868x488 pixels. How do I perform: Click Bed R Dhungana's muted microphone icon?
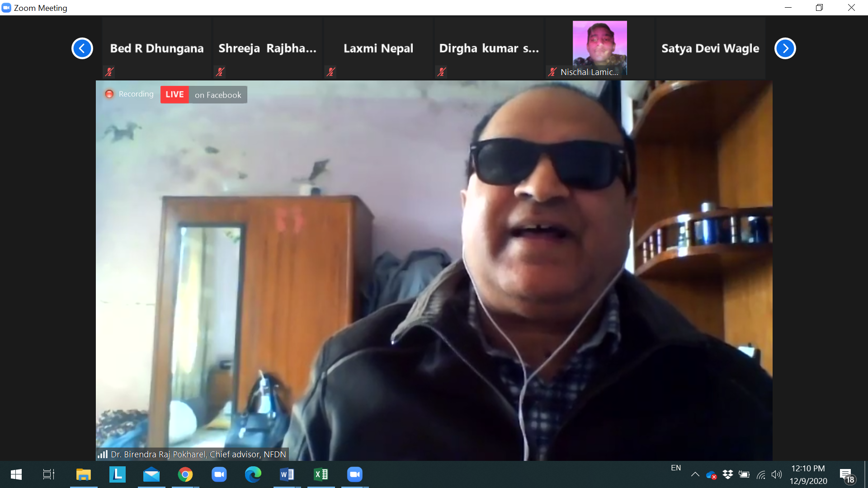coord(109,72)
